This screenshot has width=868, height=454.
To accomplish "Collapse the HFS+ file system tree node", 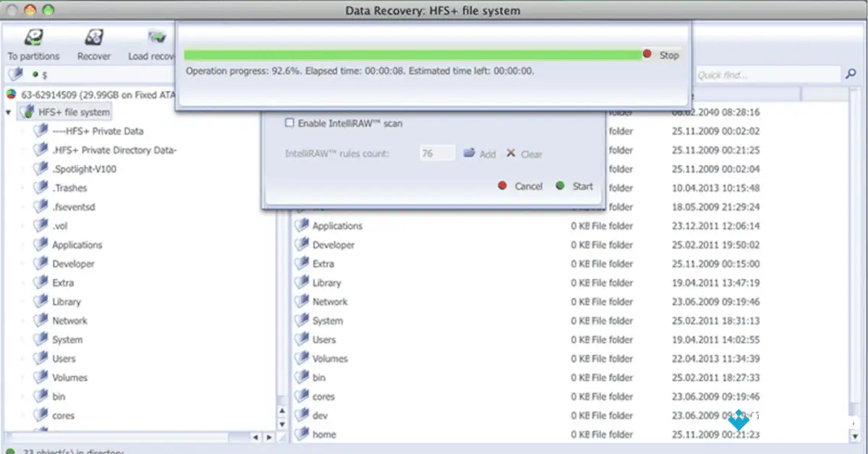I will point(9,111).
